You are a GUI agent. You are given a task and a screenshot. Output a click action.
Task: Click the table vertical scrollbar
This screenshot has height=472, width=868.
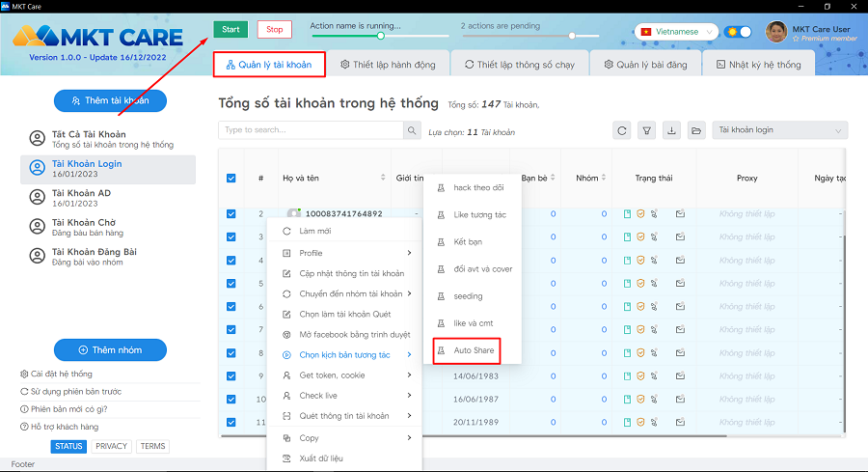click(x=845, y=332)
